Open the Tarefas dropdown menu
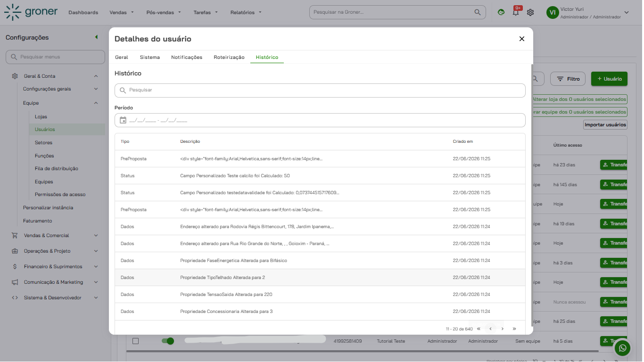This screenshot has width=644, height=362. 206,12
